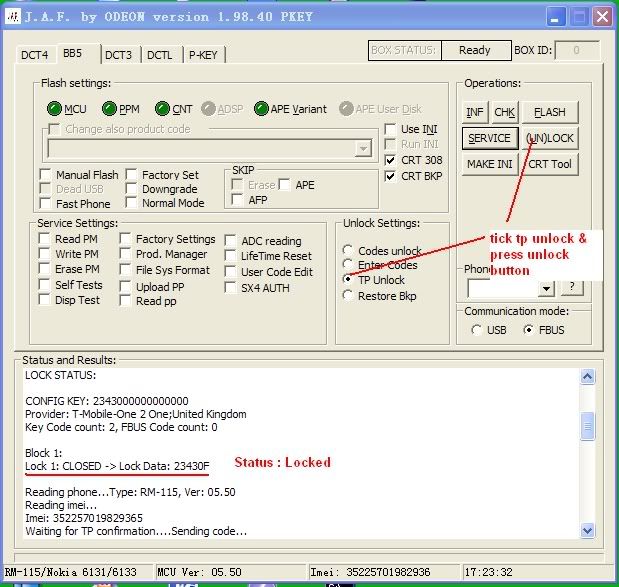
Task: Toggle the CNT green flash indicator
Action: (x=162, y=109)
